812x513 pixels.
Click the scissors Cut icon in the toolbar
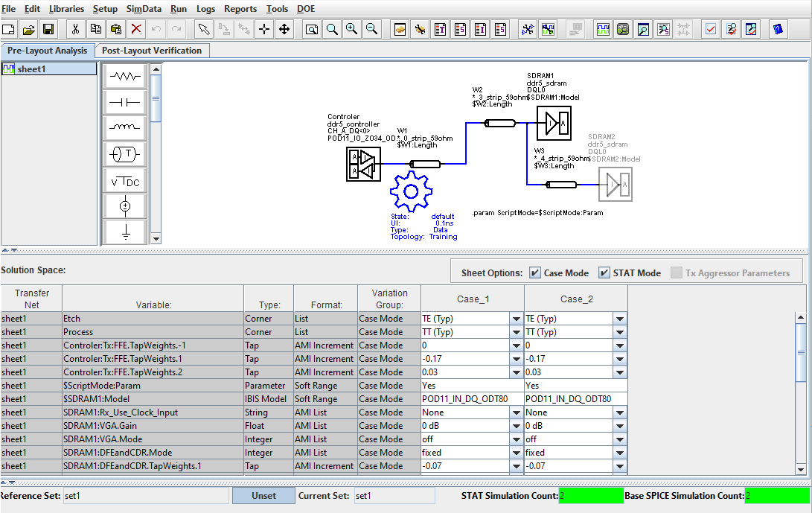[x=75, y=29]
